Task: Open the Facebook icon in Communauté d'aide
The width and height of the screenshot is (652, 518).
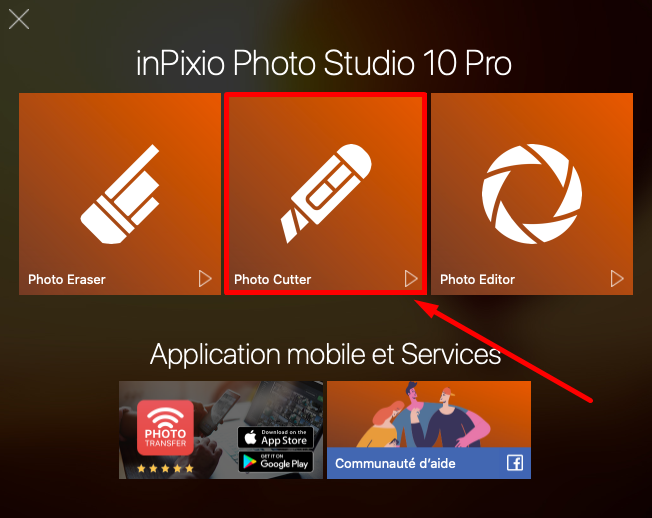Action: (515, 463)
